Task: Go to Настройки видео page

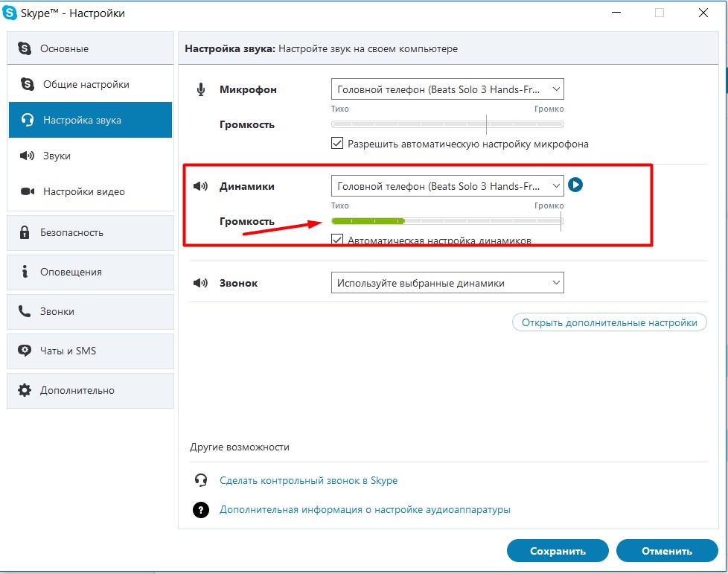Action: [91, 191]
